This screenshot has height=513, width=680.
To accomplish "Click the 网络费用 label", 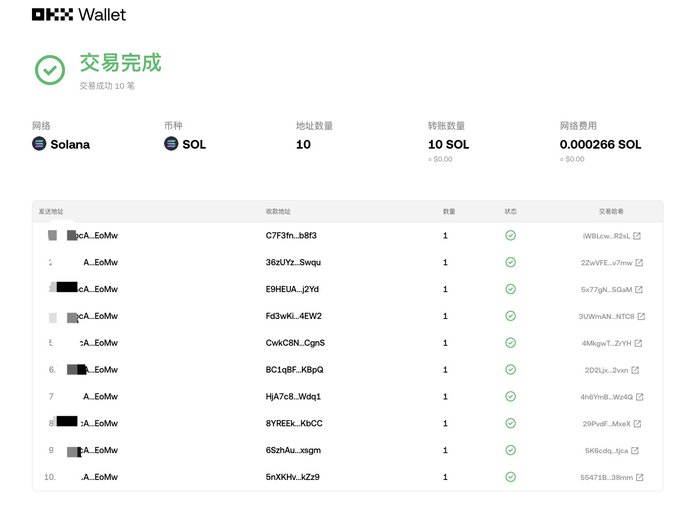I will (578, 126).
